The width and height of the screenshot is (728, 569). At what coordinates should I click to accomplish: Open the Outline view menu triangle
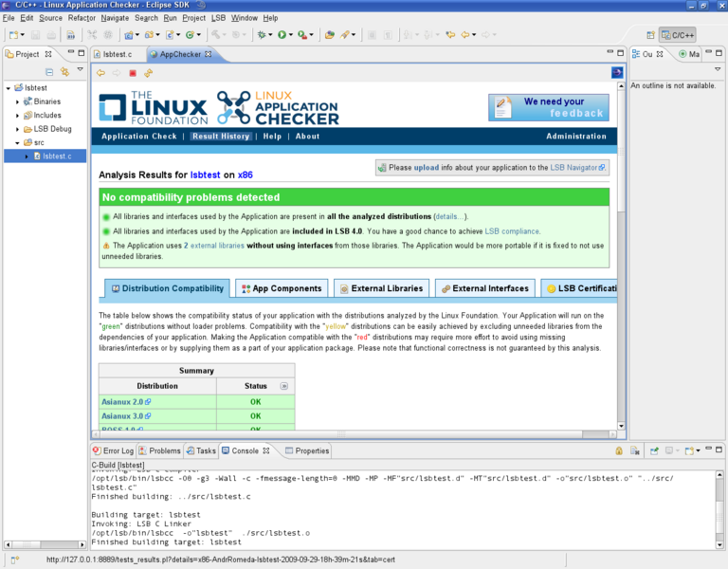[718, 69]
